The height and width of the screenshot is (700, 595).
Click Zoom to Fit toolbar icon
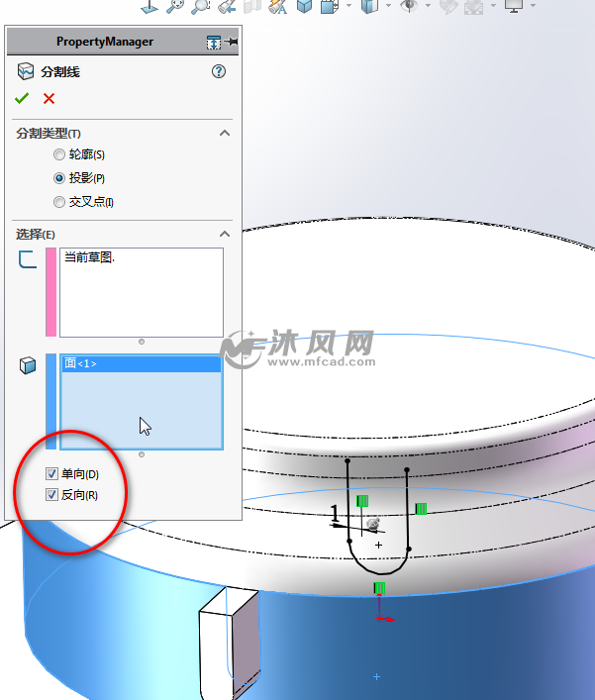175,5
